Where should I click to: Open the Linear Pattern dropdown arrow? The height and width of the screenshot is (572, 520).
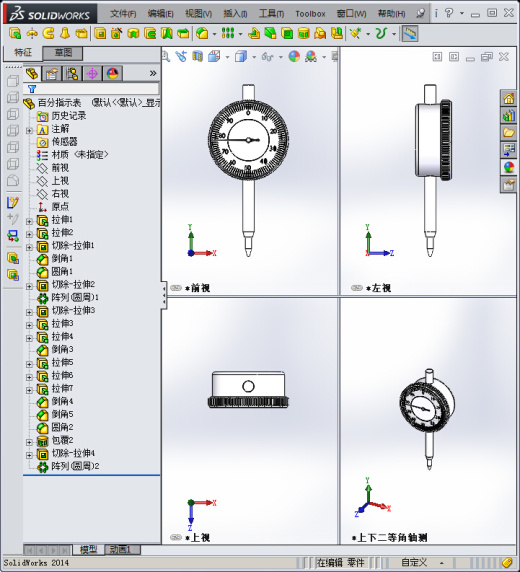(x=240, y=34)
